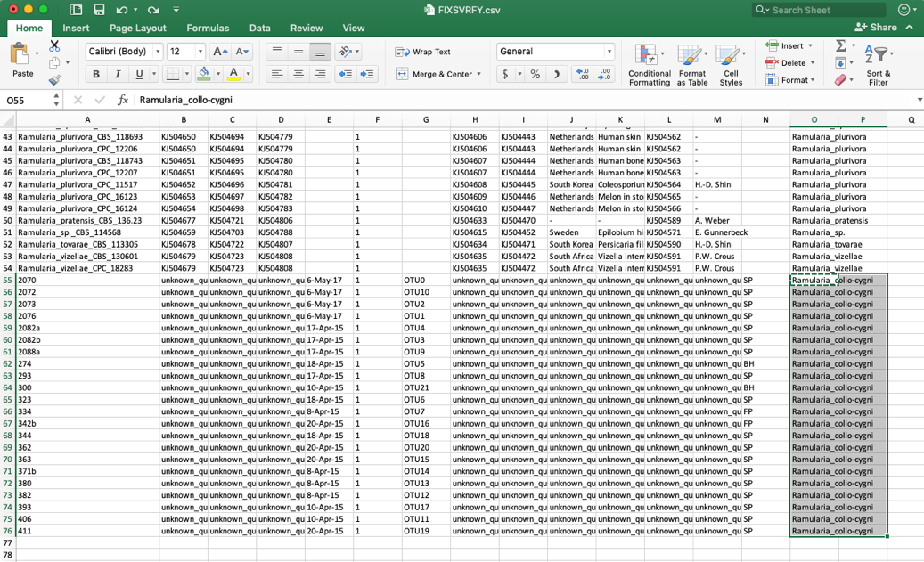Click the fx insert function button
924x562 pixels.
click(x=123, y=100)
